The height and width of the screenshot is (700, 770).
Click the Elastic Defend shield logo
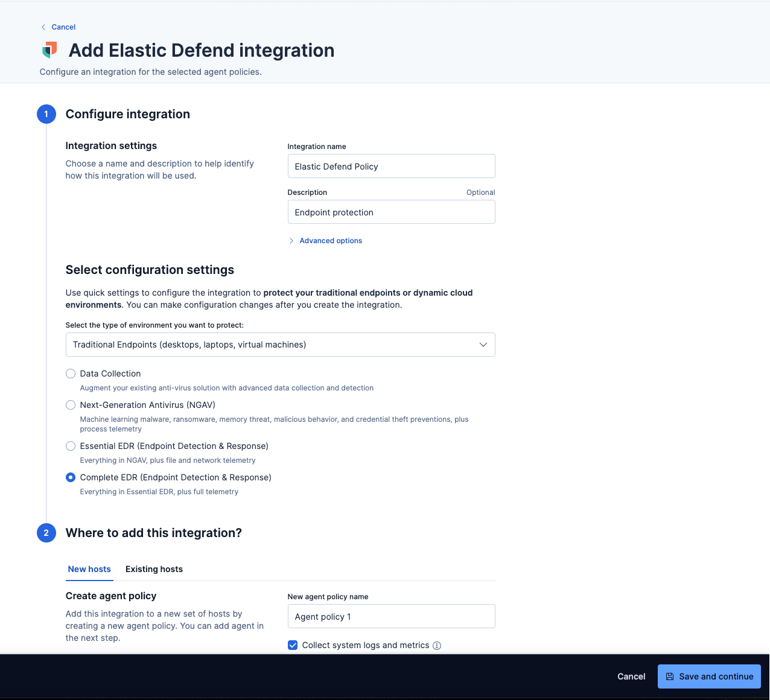[49, 50]
